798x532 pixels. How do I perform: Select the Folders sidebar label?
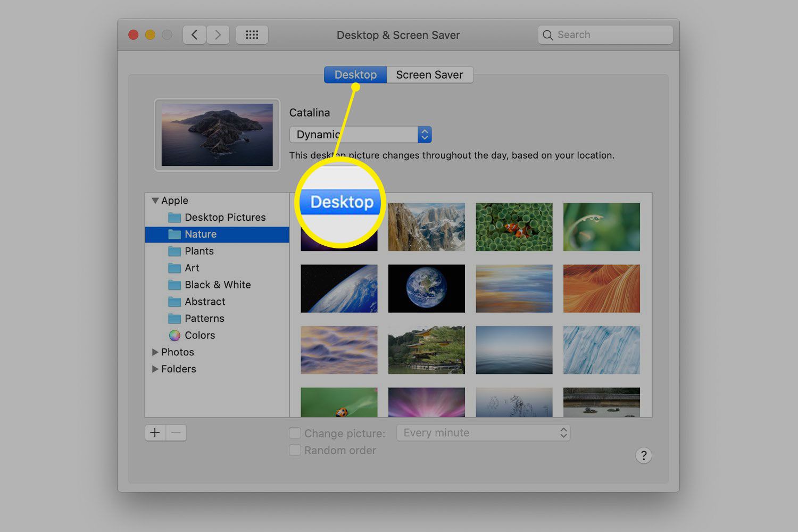click(x=179, y=369)
